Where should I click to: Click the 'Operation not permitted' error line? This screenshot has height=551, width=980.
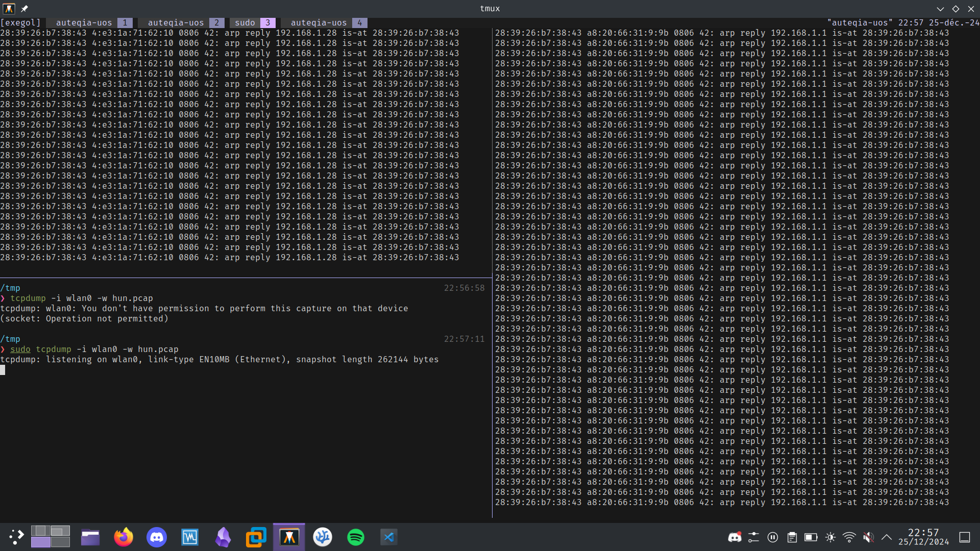coord(84,318)
